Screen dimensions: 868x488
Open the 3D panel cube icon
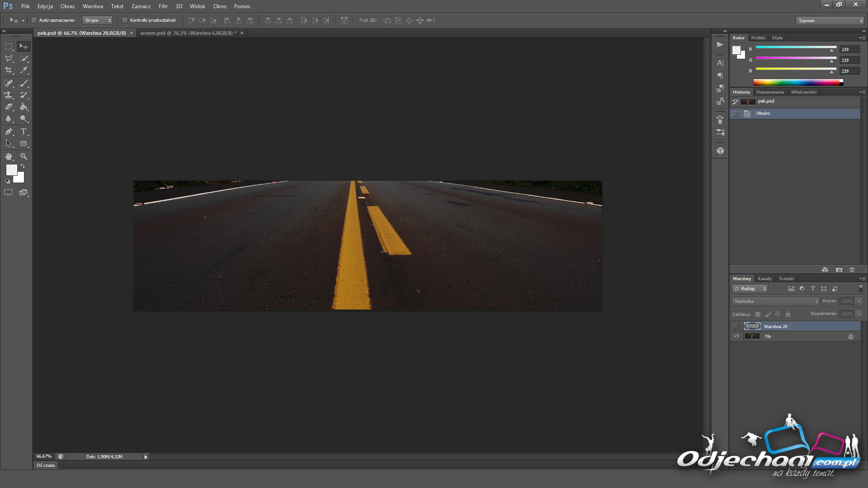[x=720, y=151]
